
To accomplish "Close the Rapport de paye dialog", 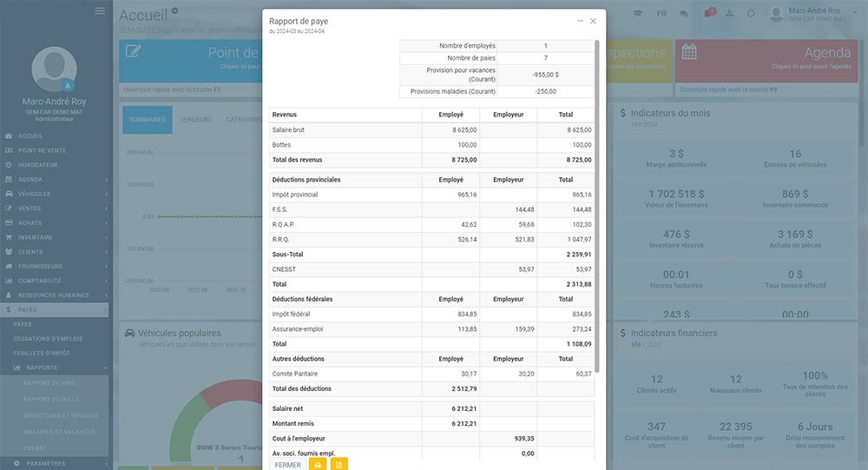I will 593,21.
